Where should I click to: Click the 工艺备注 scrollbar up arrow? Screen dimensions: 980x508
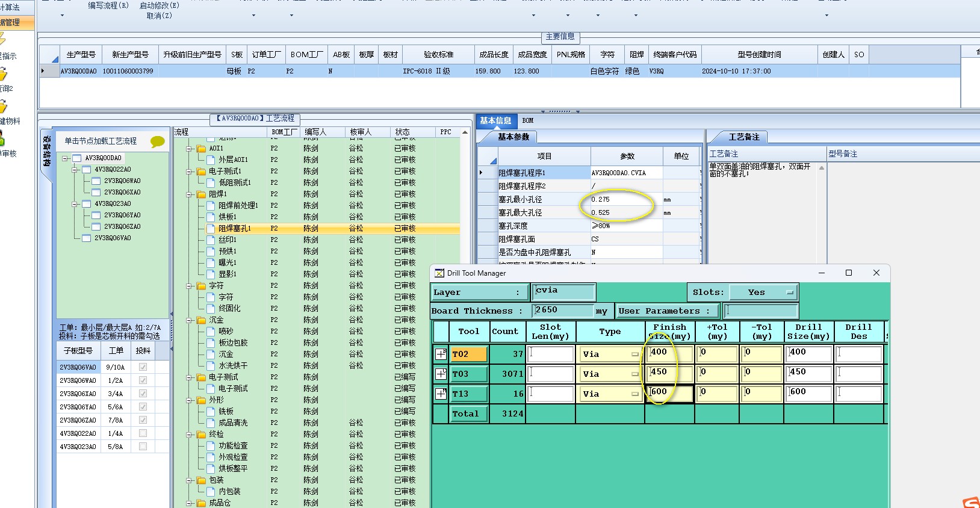click(822, 168)
